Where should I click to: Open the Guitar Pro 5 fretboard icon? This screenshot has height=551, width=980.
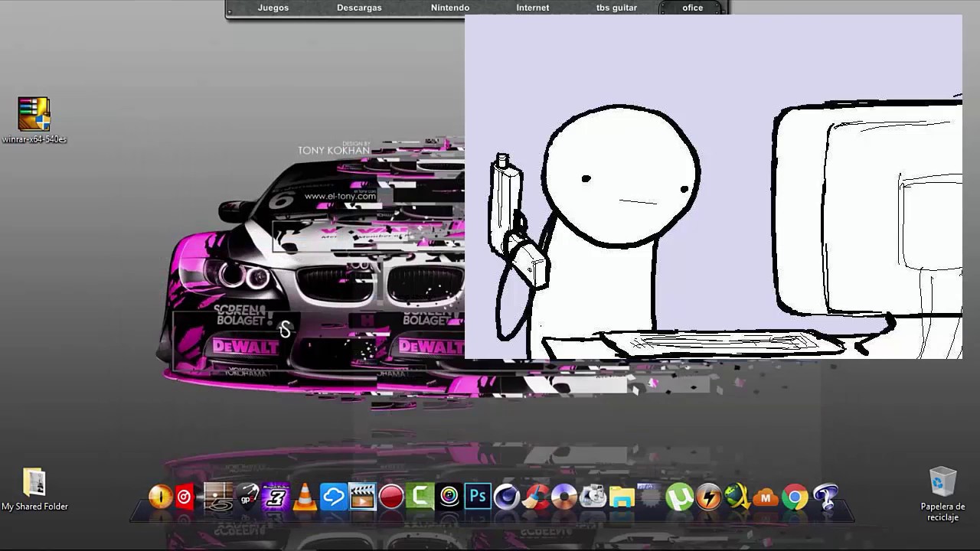[x=217, y=497]
